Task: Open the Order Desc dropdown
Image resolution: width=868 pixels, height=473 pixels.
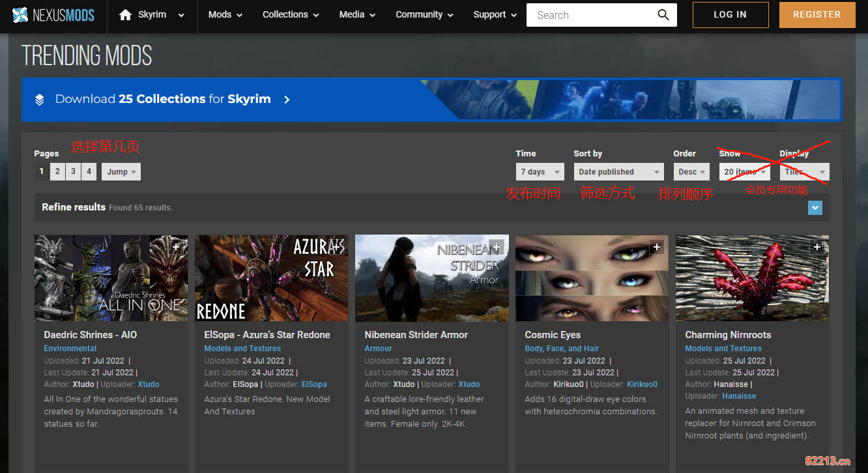Action: coord(691,172)
